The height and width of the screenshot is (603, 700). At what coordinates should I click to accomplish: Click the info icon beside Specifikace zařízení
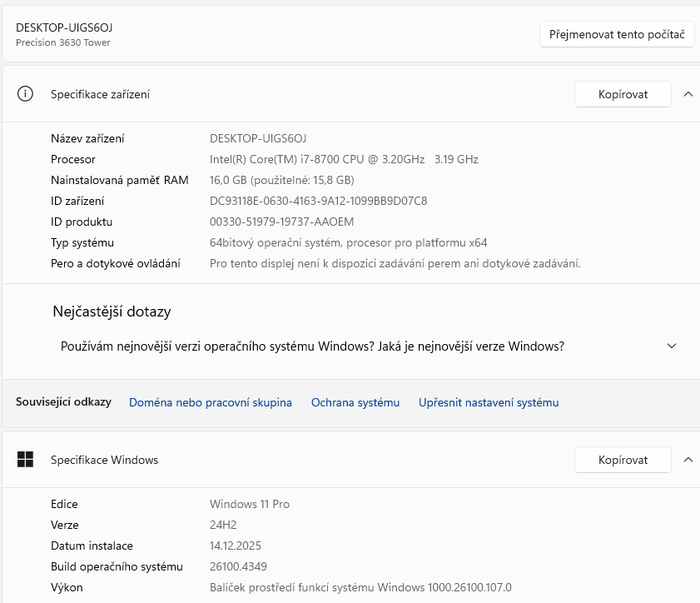[x=25, y=94]
